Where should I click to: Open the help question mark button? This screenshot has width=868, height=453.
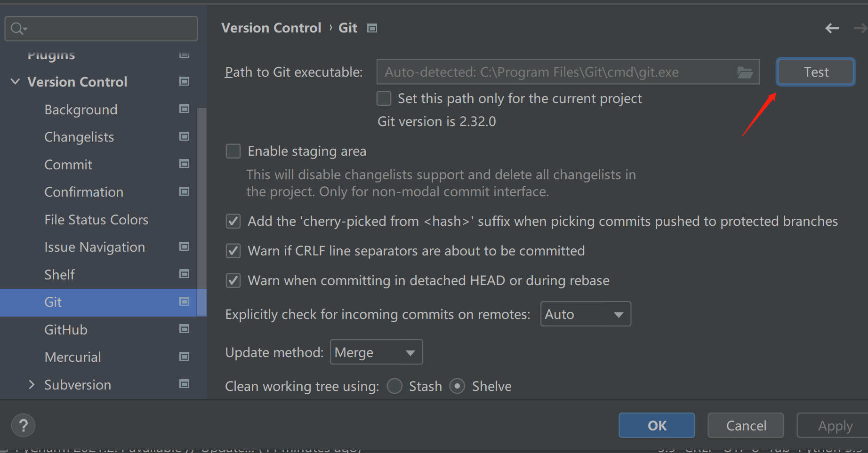pos(23,426)
